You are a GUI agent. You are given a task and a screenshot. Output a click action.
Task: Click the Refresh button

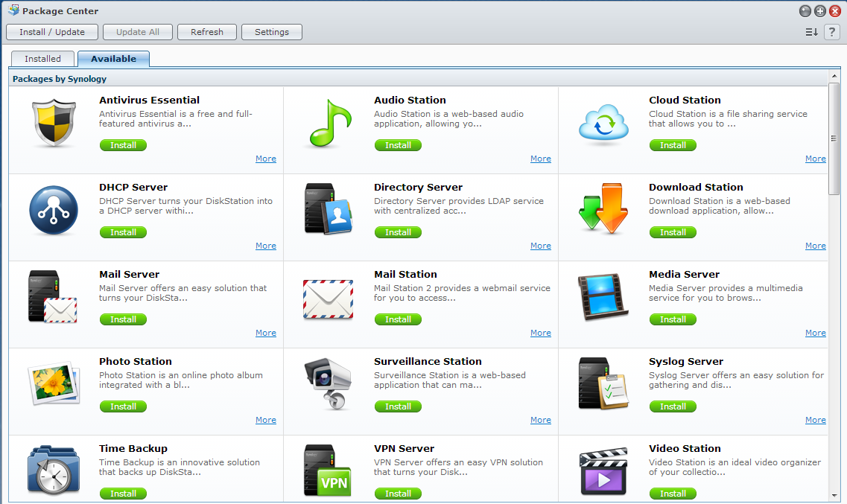[x=206, y=32]
